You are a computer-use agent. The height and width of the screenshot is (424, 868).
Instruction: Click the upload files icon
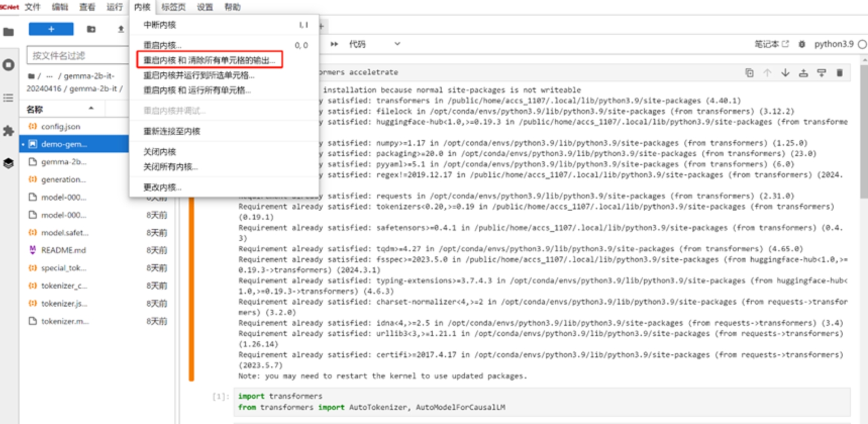tap(121, 29)
